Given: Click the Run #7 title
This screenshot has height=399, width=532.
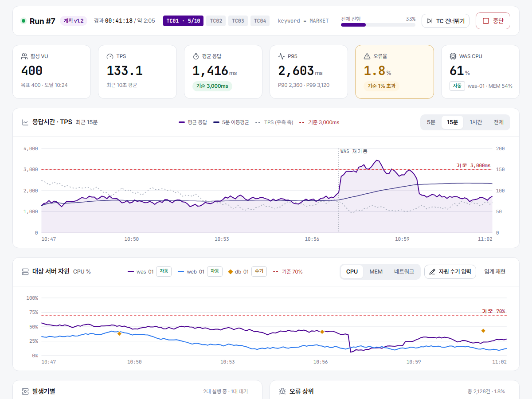Looking at the screenshot, I should [x=43, y=21].
